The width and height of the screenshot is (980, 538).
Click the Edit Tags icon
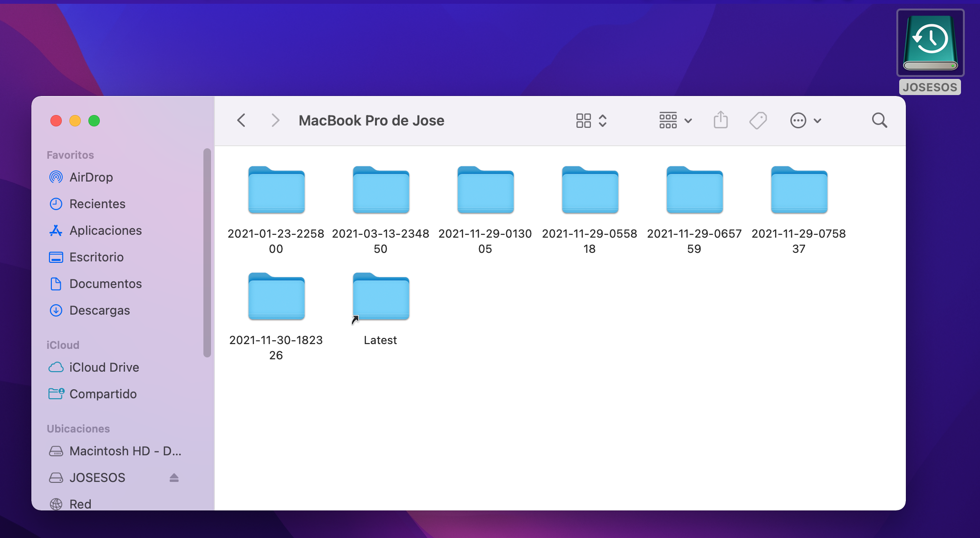(758, 120)
